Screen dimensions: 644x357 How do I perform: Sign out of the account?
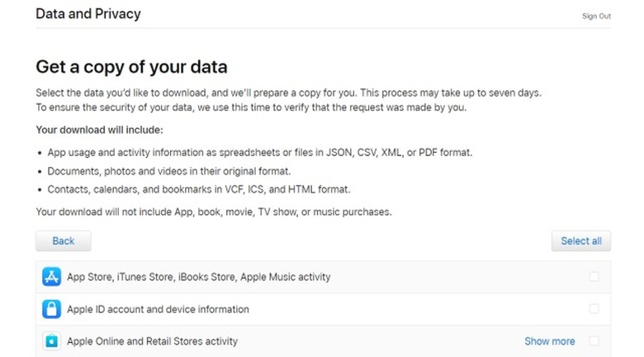(596, 16)
